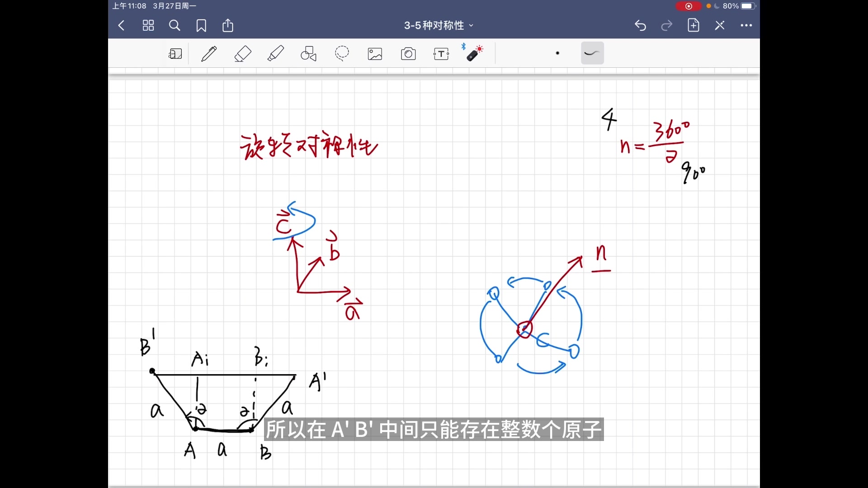The height and width of the screenshot is (488, 868).
Task: Open the 3-5种对称性 document title dropdown
Action: 439,25
